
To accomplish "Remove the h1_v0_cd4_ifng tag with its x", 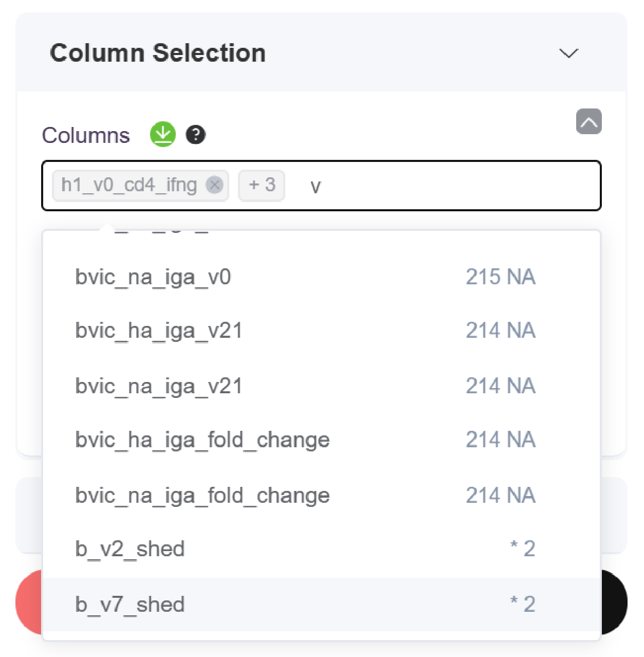I will pyautogui.click(x=214, y=185).
